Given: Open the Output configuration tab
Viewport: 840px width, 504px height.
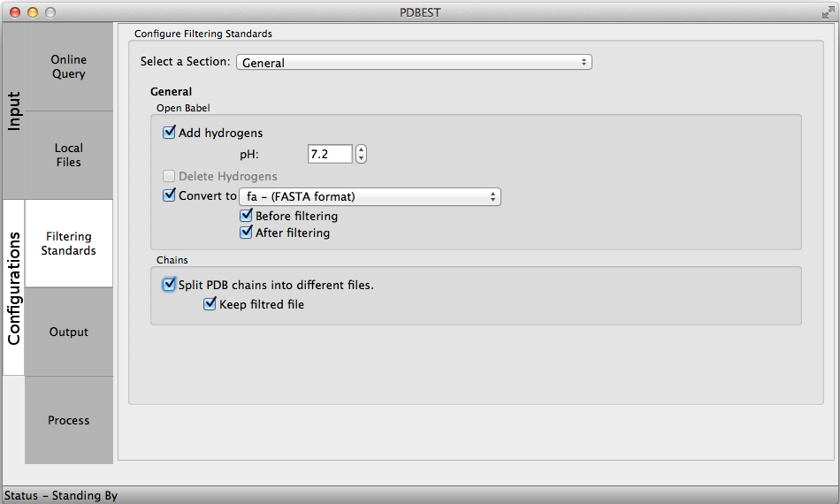Looking at the screenshot, I should click(x=69, y=332).
